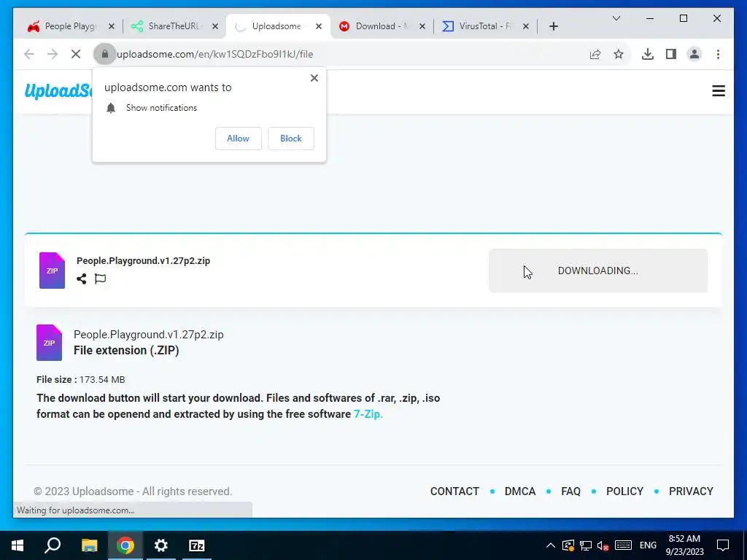This screenshot has height=560, width=747.
Task: Open the Chrome three-dot menu
Action: click(718, 54)
